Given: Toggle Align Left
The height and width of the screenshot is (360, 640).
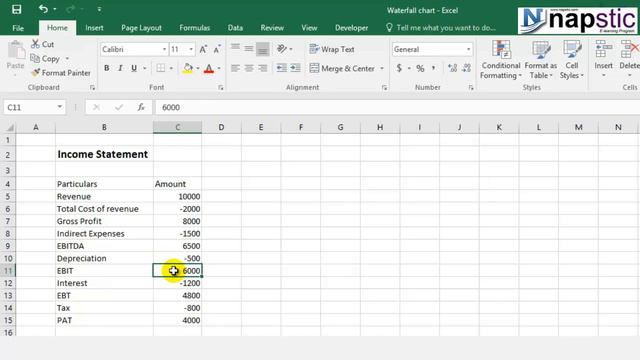Looking at the screenshot, I should point(235,68).
